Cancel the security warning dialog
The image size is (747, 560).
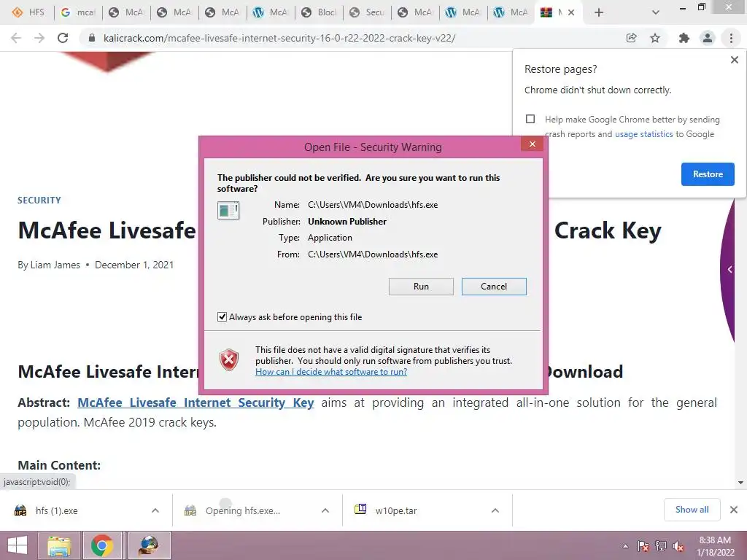(x=494, y=287)
